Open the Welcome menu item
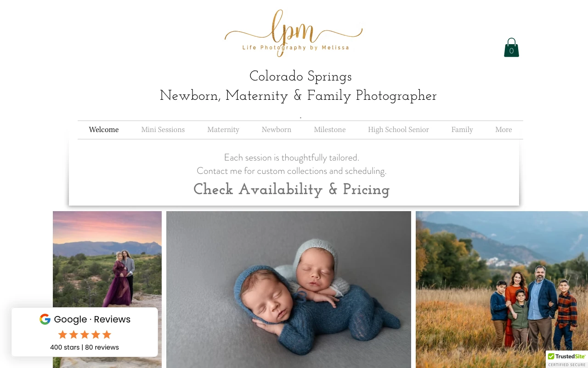Screen dimensions: 588x368 [104, 130]
